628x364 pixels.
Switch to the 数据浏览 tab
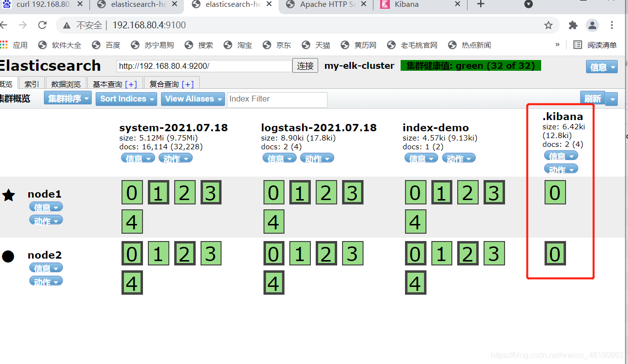click(66, 84)
